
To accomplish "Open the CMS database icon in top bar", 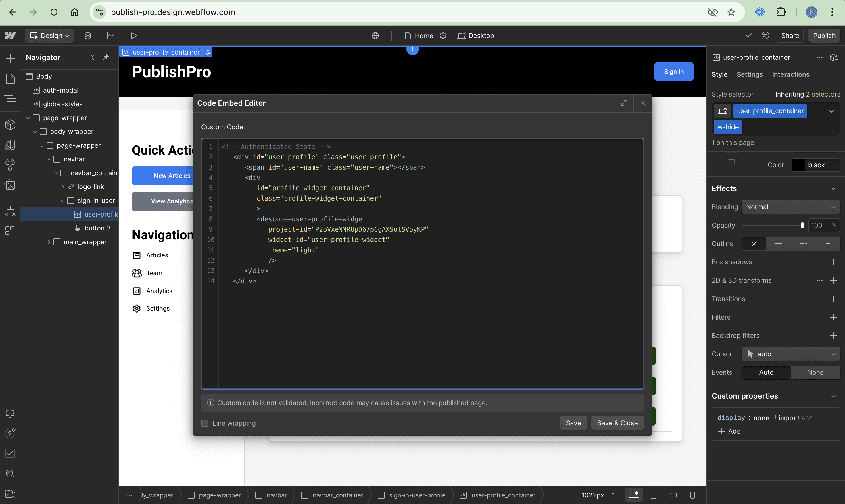I will pyautogui.click(x=88, y=36).
